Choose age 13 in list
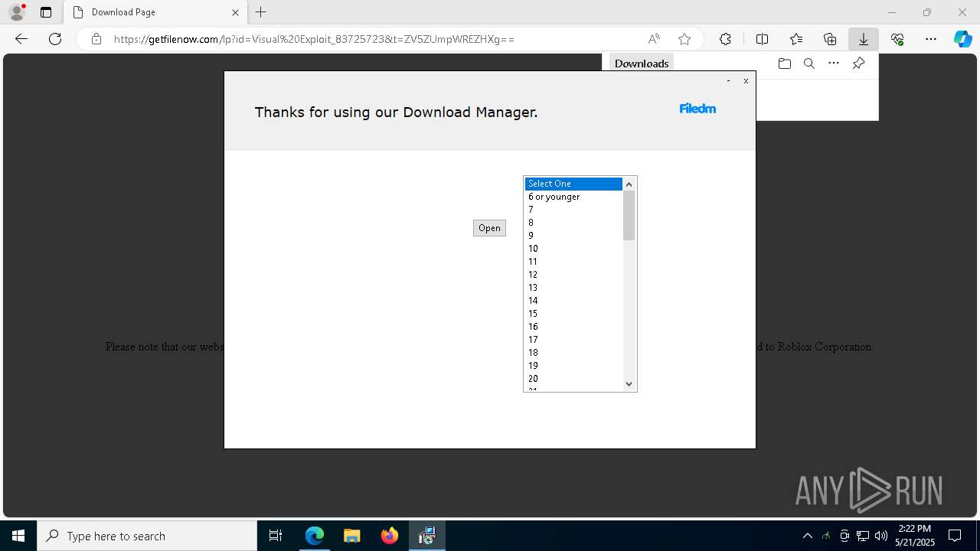The height and width of the screenshot is (551, 980). click(573, 288)
